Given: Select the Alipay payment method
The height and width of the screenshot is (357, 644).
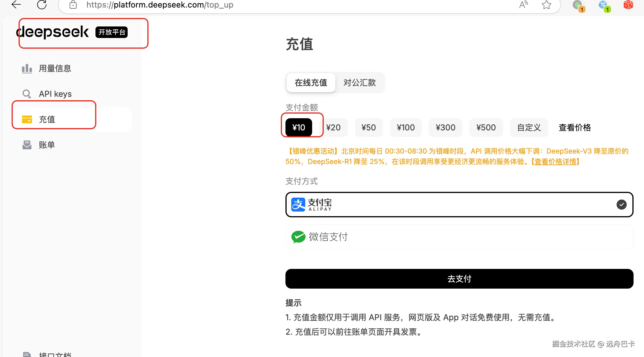Looking at the screenshot, I should point(459,205).
